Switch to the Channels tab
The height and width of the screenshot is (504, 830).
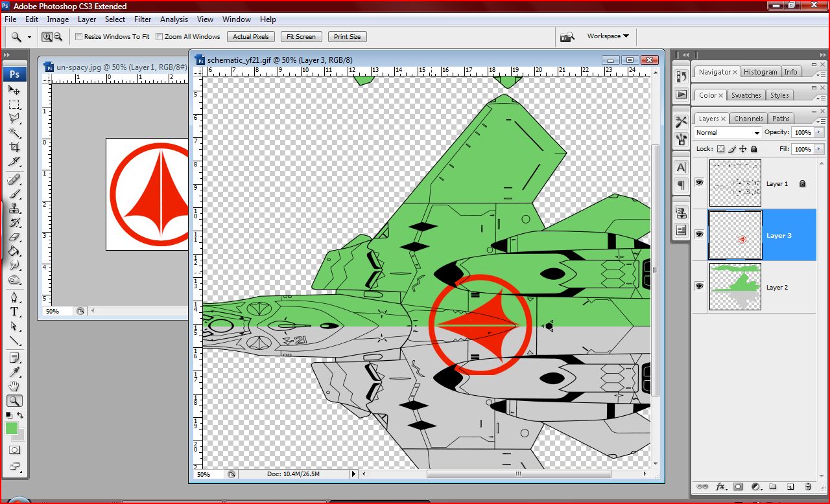click(748, 119)
